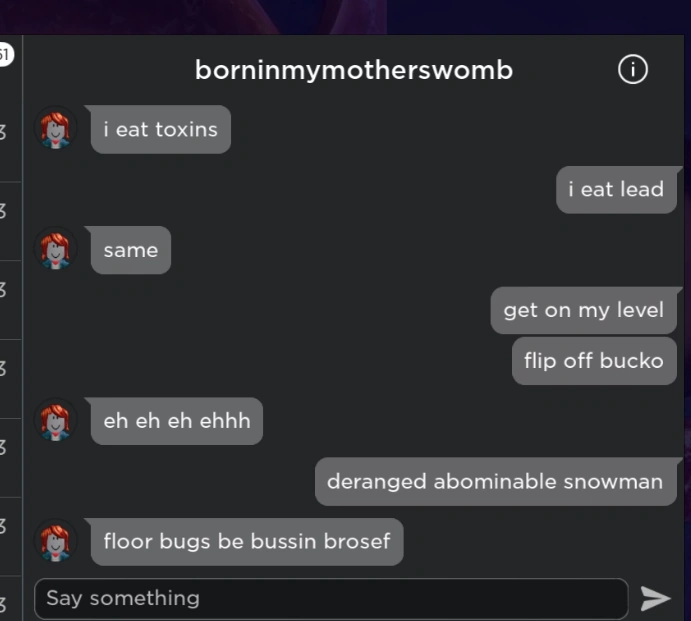Screen dimensions: 691x621
Task: Open the last conversation in left list
Action: (11, 599)
